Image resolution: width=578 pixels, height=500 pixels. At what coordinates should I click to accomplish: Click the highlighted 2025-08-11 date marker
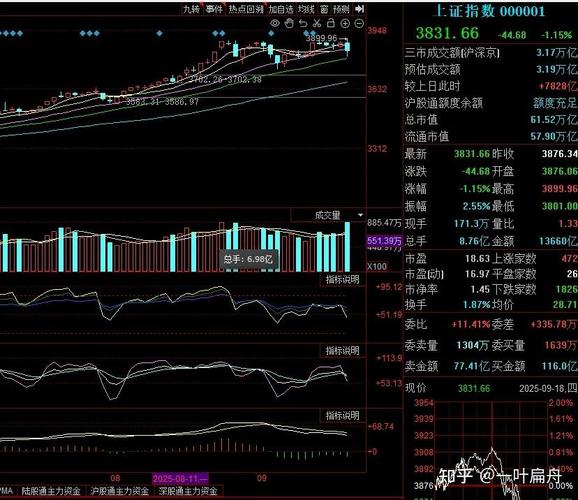tap(180, 479)
